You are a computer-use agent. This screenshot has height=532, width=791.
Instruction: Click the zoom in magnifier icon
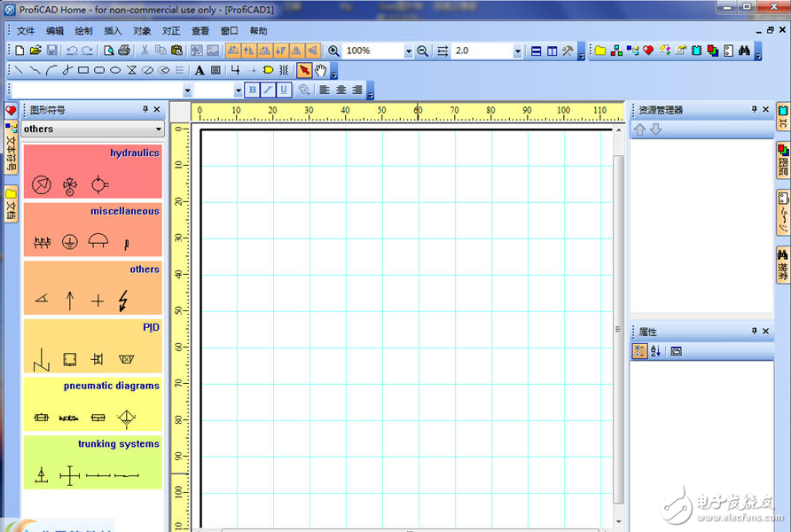click(334, 51)
